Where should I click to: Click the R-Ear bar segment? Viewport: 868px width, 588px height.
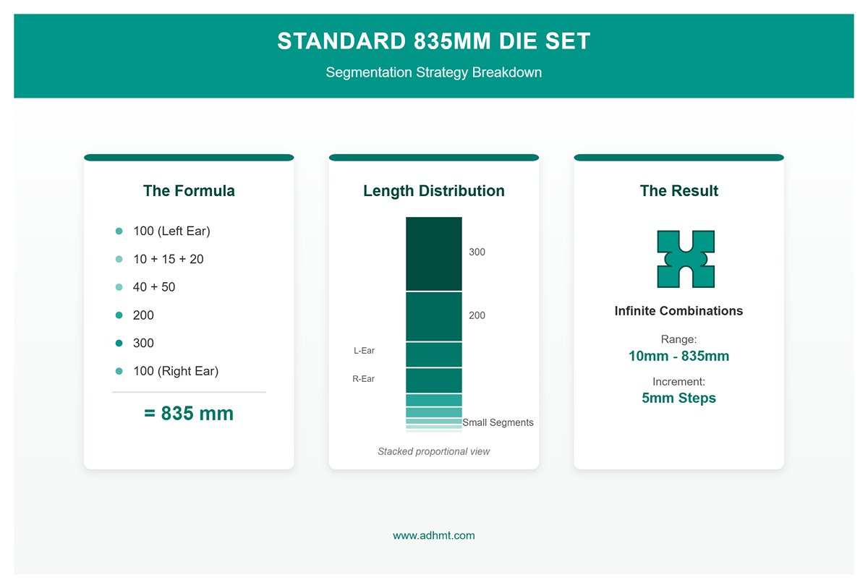(x=434, y=380)
